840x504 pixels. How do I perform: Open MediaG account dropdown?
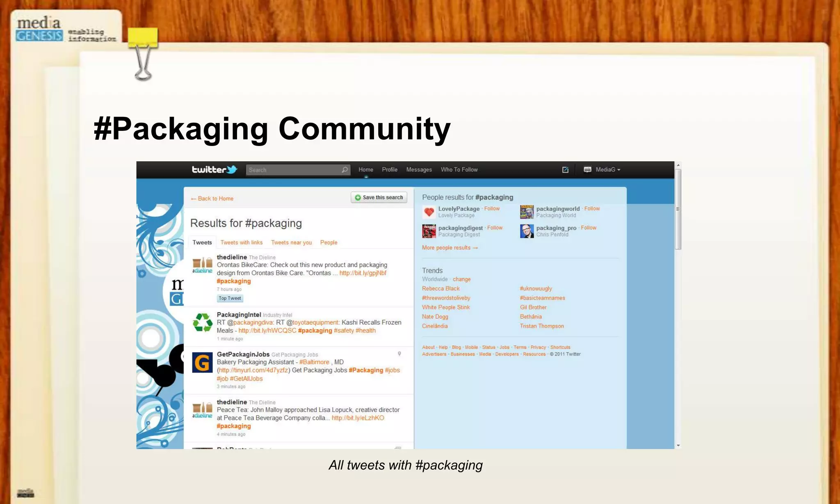pos(607,170)
